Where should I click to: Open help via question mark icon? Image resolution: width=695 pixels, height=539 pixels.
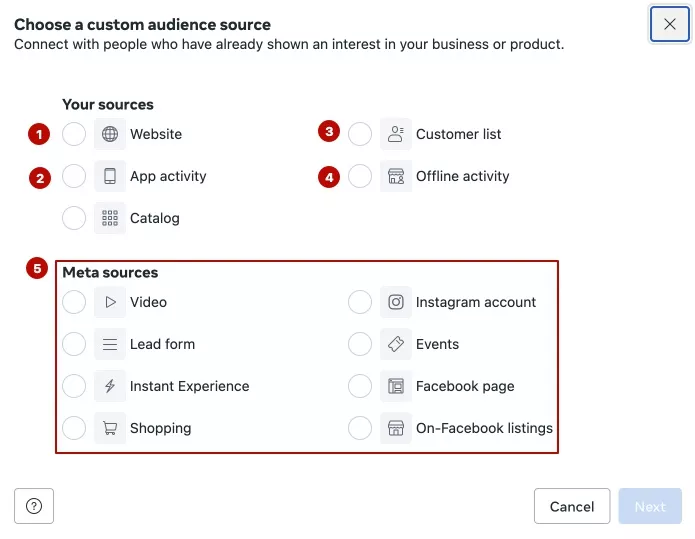click(x=34, y=506)
